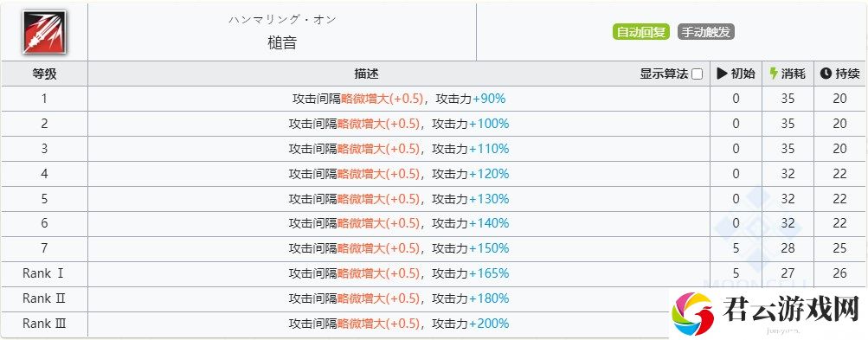Select the green 自动回复 tag
The height and width of the screenshot is (340, 868).
(x=641, y=32)
